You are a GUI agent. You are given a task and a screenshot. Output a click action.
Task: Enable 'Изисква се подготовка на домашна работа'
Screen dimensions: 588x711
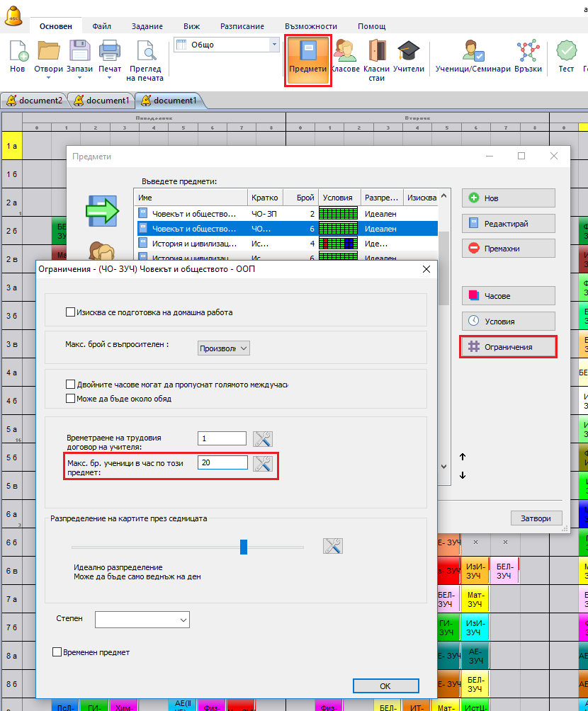[x=70, y=312]
